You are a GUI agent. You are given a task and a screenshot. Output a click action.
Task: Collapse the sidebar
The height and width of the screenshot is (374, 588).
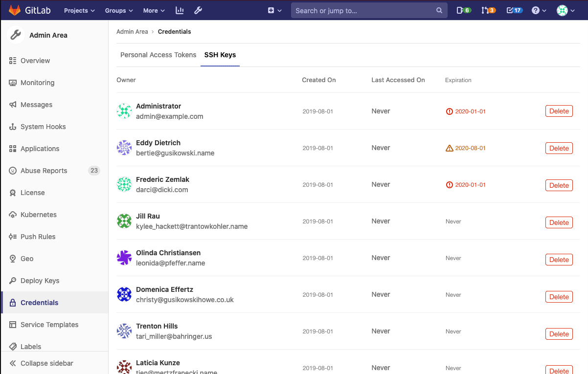coord(46,363)
